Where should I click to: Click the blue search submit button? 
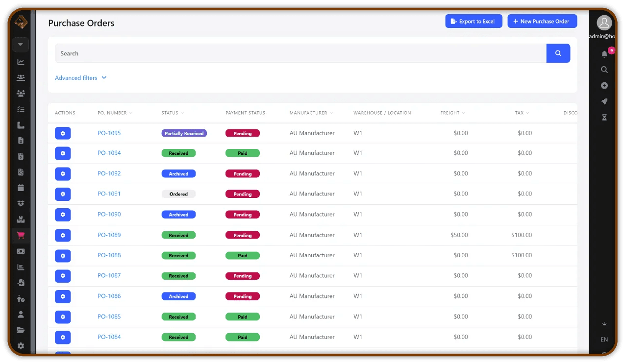558,53
